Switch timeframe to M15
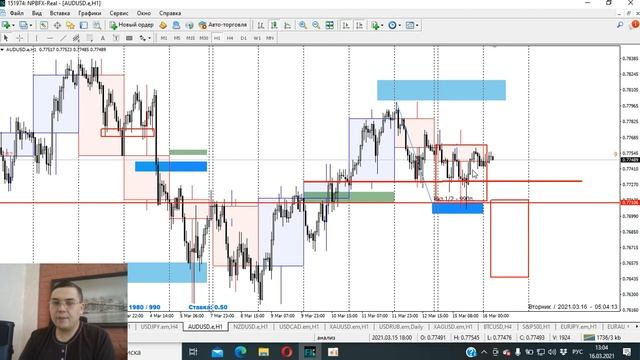This screenshot has width=640, height=360. coord(190,38)
